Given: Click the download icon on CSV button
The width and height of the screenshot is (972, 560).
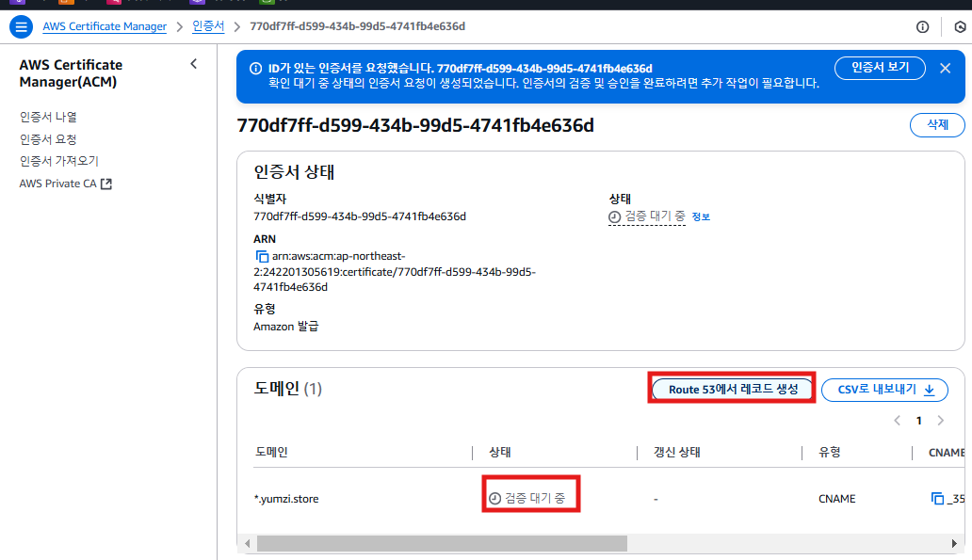Looking at the screenshot, I should pyautogui.click(x=930, y=390).
